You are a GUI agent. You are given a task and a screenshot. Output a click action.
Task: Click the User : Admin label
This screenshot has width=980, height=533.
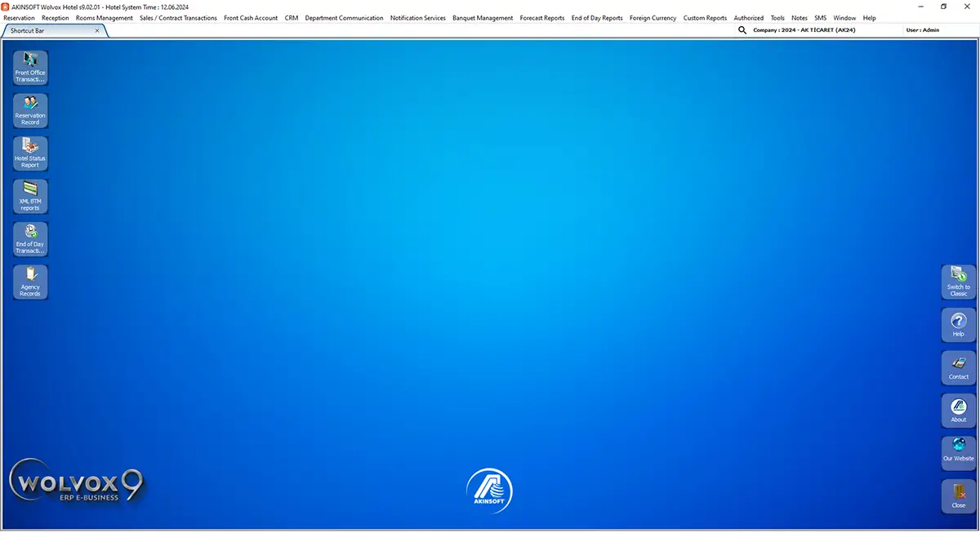[923, 30]
